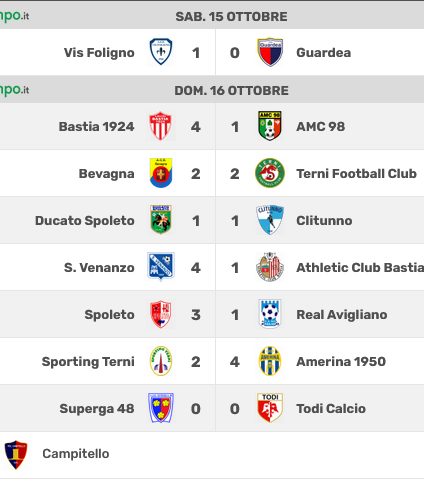The image size is (424, 485).
Task: Select the SAB. 15 OTTOBRE date header
Action: [x=231, y=17]
